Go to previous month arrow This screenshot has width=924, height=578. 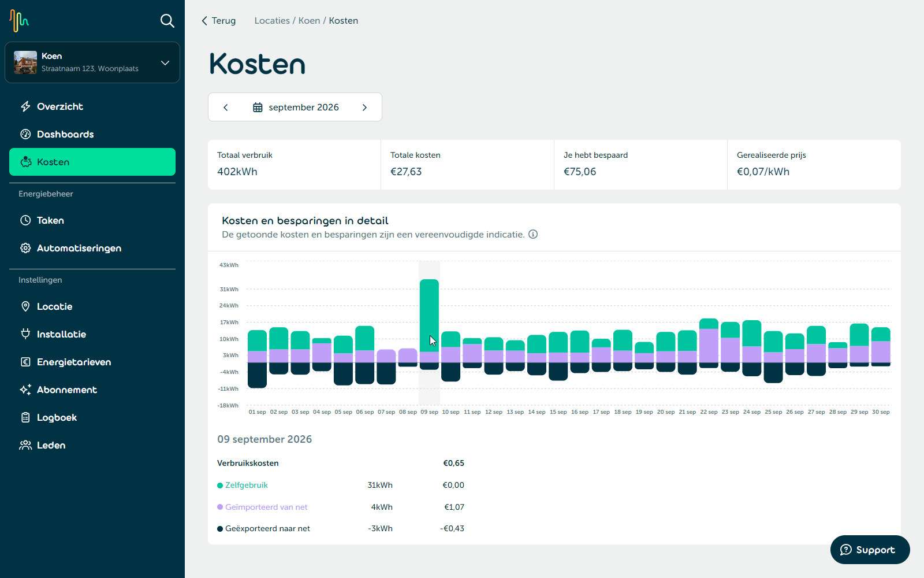point(226,108)
